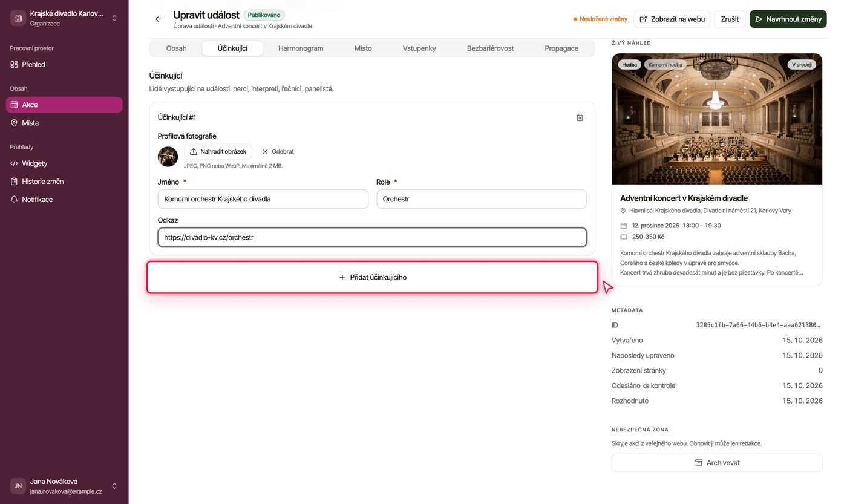The width and height of the screenshot is (847, 504).
Task: Open the Místo tab
Action: 363,48
